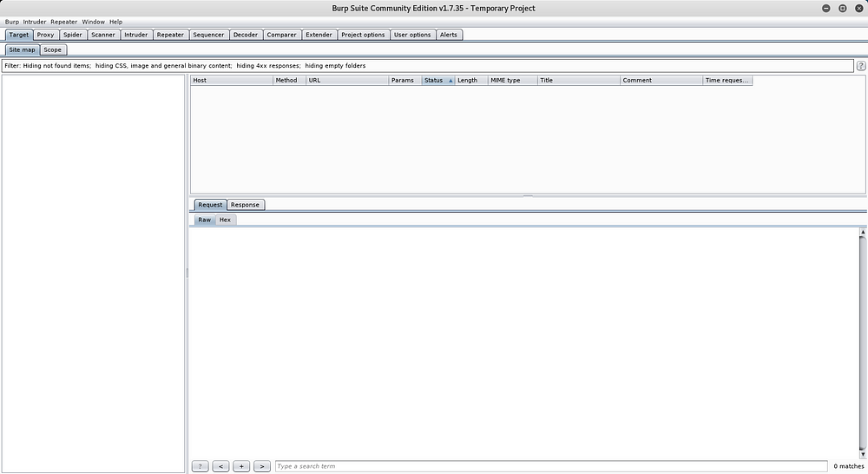Select the Request tab
The height and width of the screenshot is (474, 868).
pos(210,205)
